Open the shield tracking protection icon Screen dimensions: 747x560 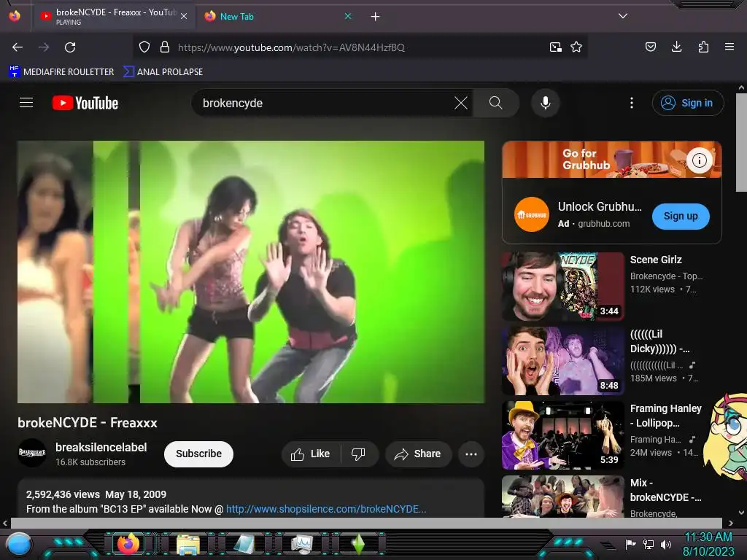click(144, 47)
